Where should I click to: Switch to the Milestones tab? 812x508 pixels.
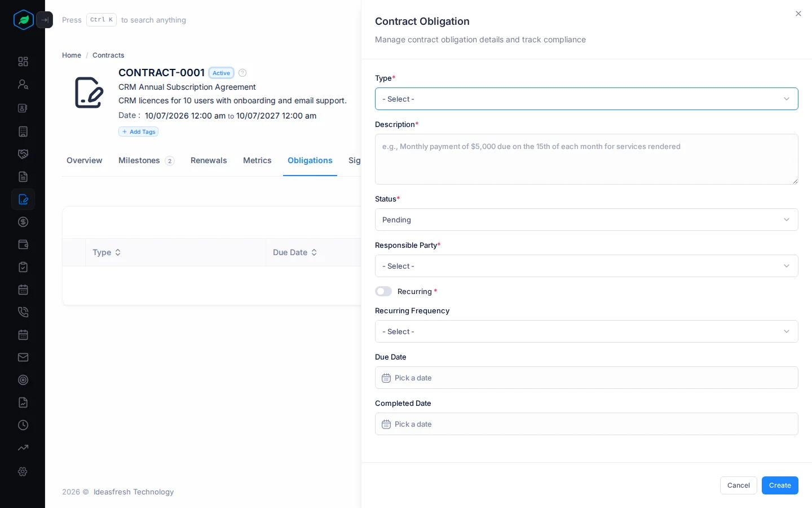coord(147,160)
